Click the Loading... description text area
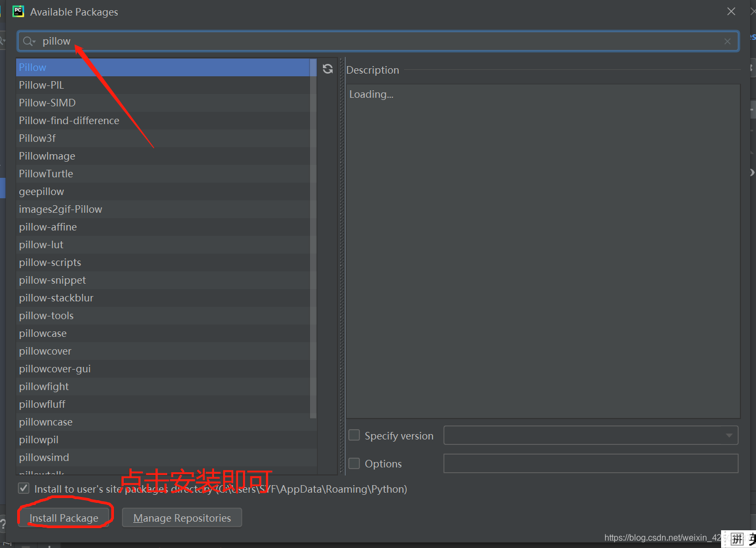Screen dimensions: 756x548 543,251
